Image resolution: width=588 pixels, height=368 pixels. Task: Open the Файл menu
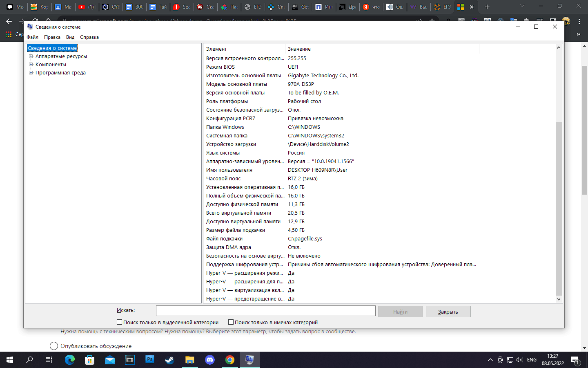pos(33,37)
